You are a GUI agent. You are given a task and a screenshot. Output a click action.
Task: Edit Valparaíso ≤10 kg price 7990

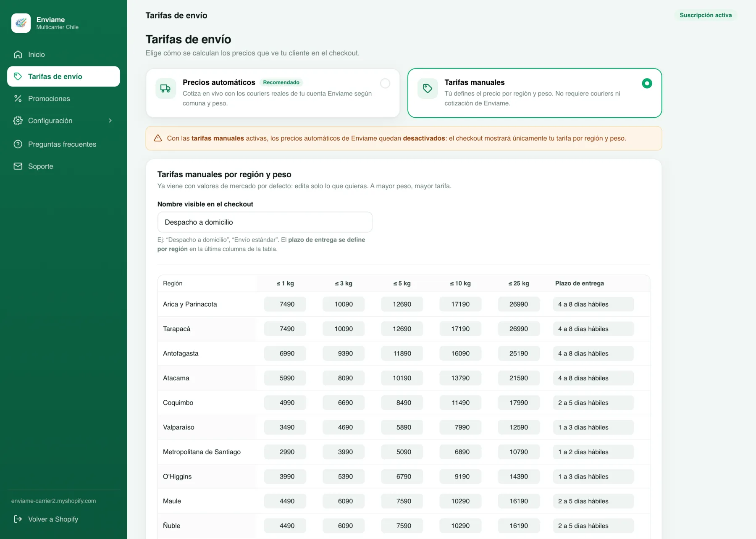pos(460,427)
